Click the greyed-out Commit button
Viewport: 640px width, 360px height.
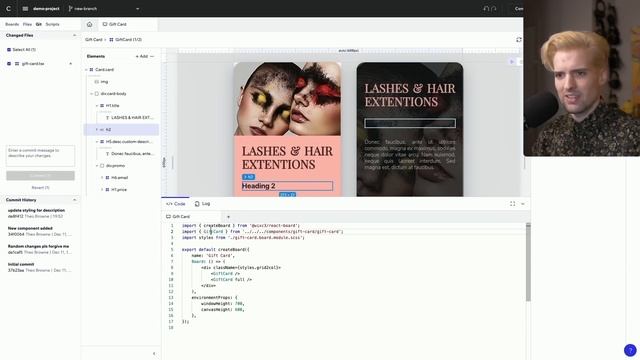tap(40, 176)
